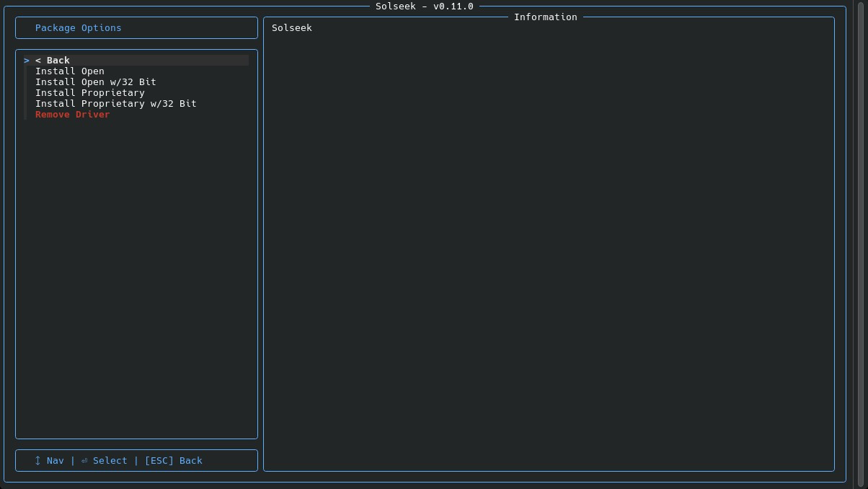Click the [ESC] Back hint in footer

coord(174,460)
